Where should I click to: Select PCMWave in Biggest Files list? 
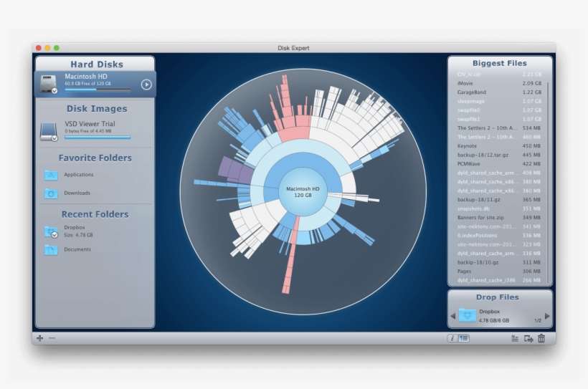[x=499, y=164]
